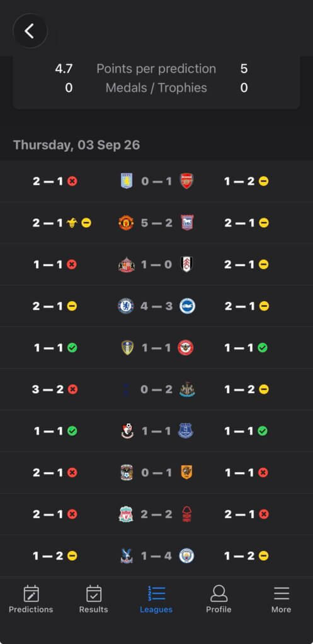Tap the back arrow button

point(30,31)
